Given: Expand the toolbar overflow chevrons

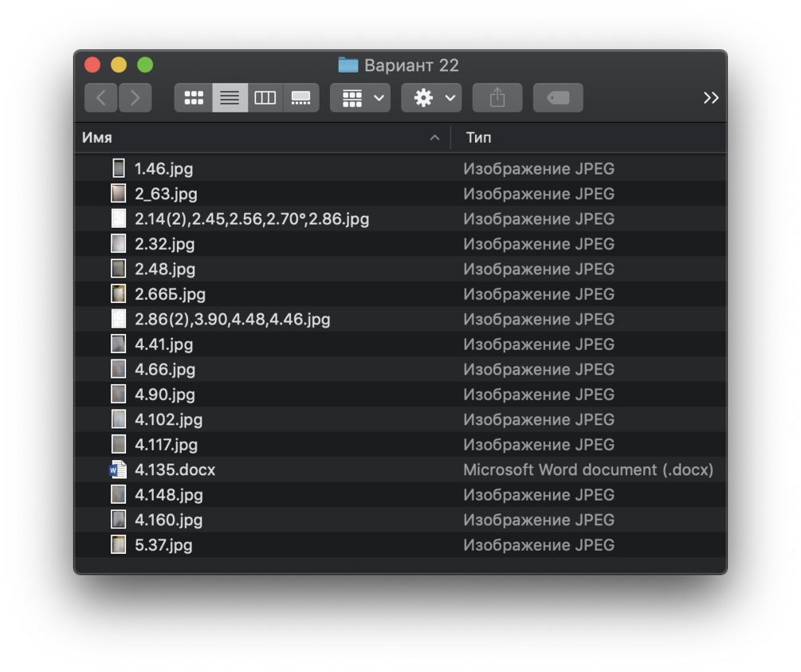Looking at the screenshot, I should 711,97.
